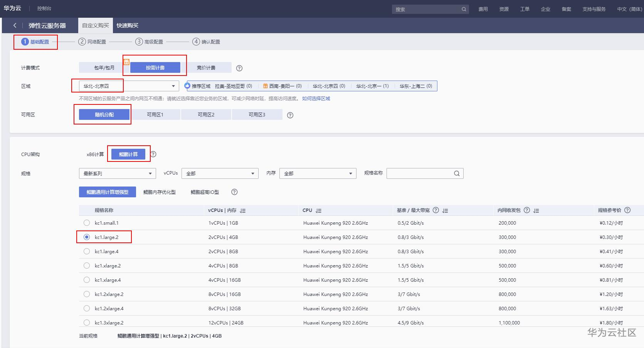Go to step 3 高级配置
Screen dimensions: 644x348
149,42
